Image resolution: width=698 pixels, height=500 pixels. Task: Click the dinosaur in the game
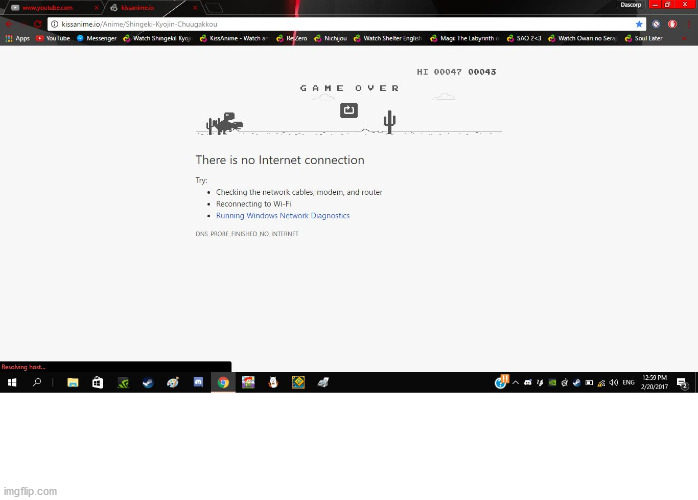point(229,123)
